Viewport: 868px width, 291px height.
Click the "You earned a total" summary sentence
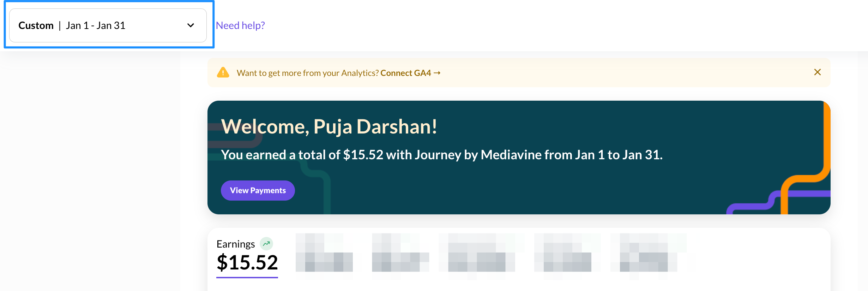click(x=441, y=155)
